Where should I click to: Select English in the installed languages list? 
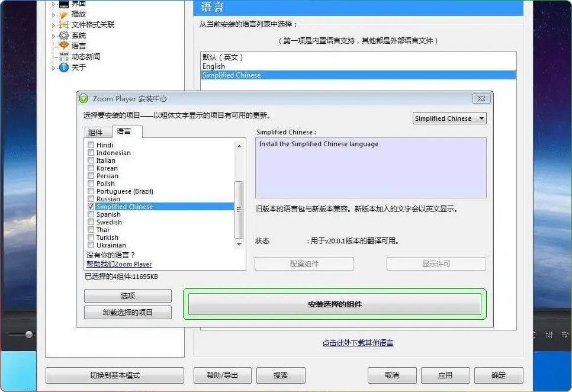click(358, 66)
